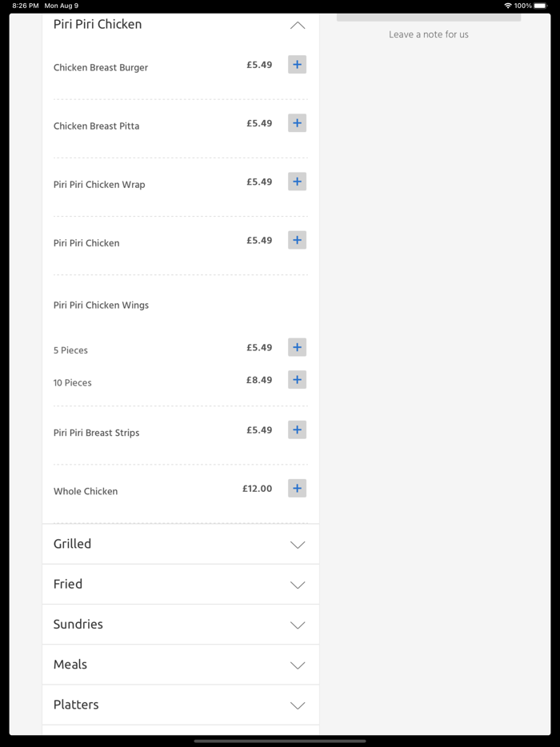560x747 pixels.
Task: Add 5 Pieces chicken wings
Action: (x=297, y=347)
